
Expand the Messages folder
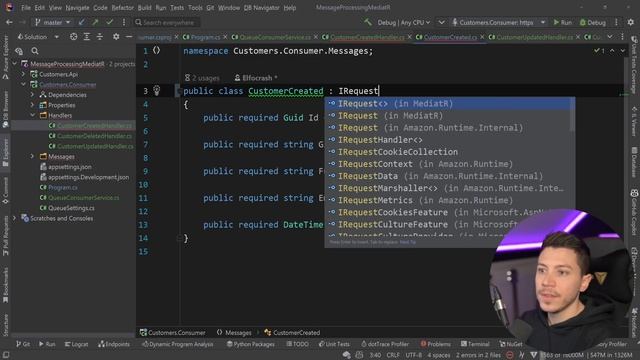(x=32, y=156)
